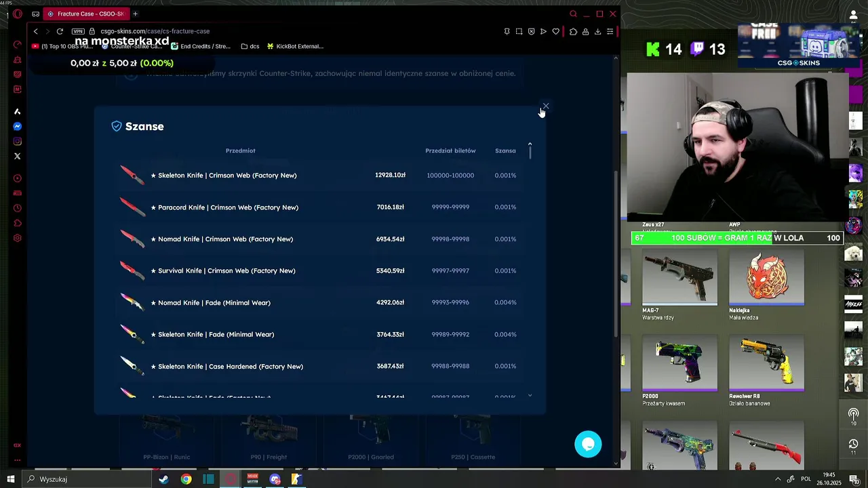The height and width of the screenshot is (488, 868).
Task: Open Discord from the taskbar
Action: pos(275,479)
